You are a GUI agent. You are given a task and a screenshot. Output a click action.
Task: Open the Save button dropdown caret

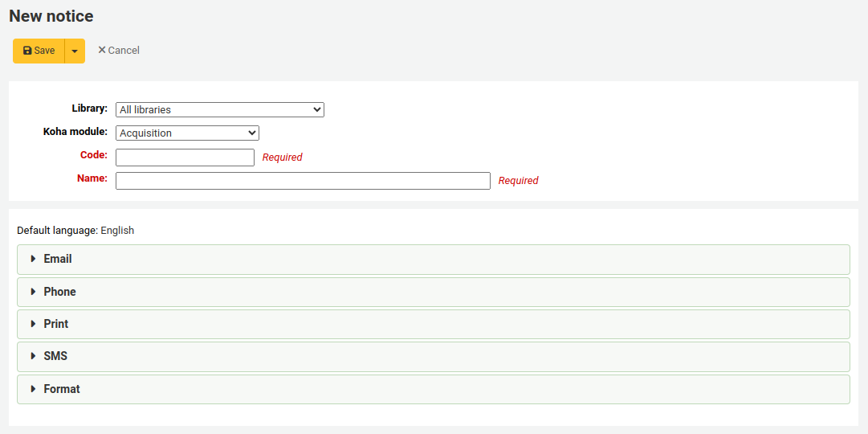pyautogui.click(x=75, y=51)
